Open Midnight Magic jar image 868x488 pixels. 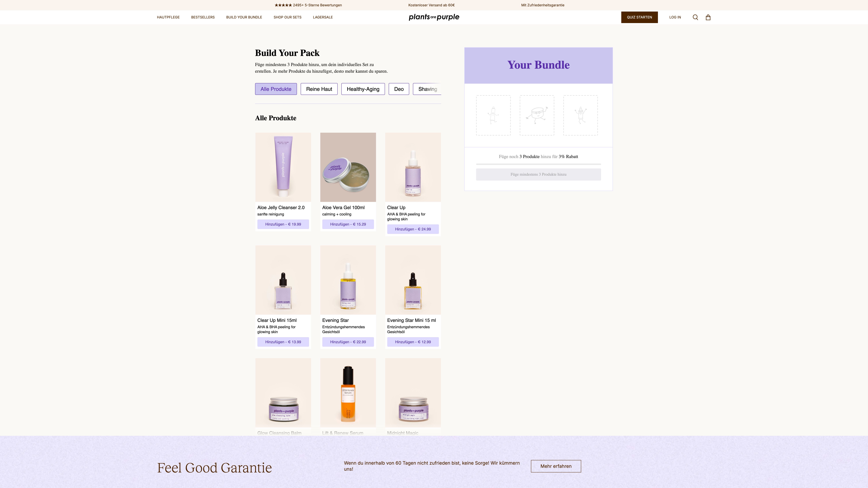(x=413, y=393)
